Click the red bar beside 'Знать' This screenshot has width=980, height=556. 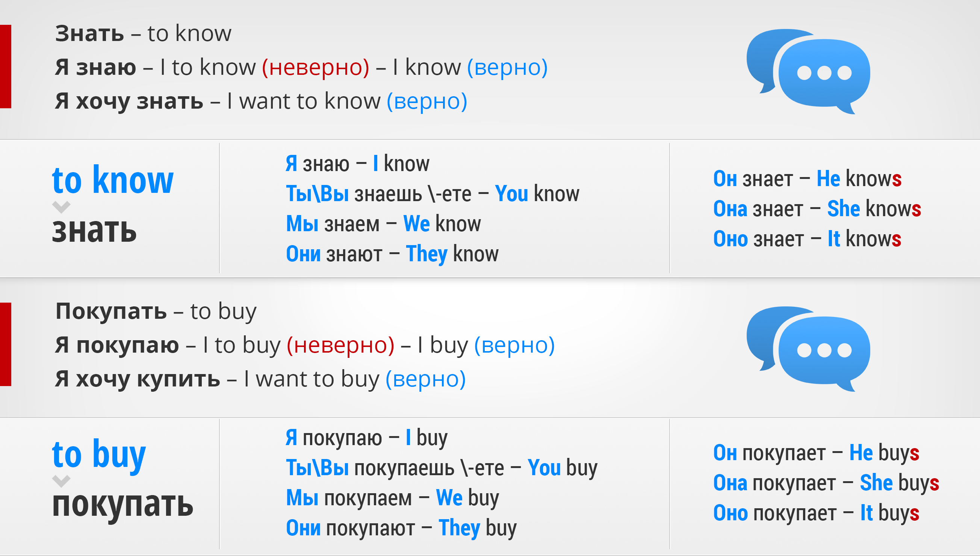coord(6,67)
